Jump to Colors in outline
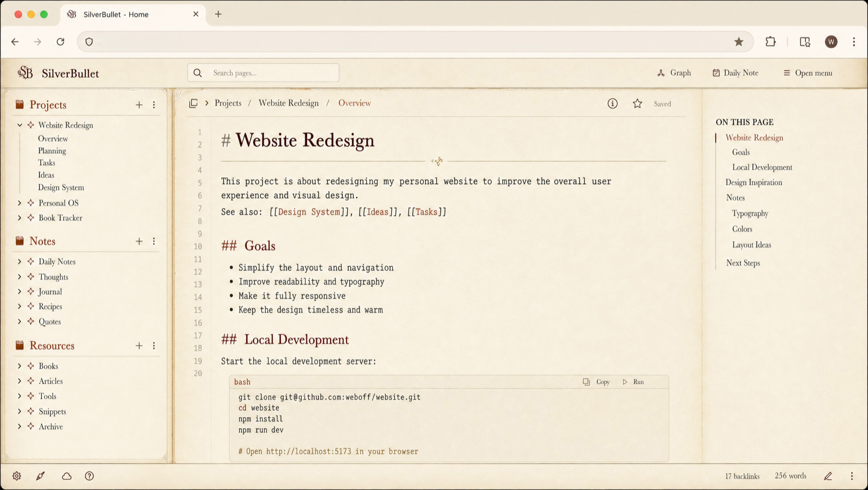 point(742,229)
